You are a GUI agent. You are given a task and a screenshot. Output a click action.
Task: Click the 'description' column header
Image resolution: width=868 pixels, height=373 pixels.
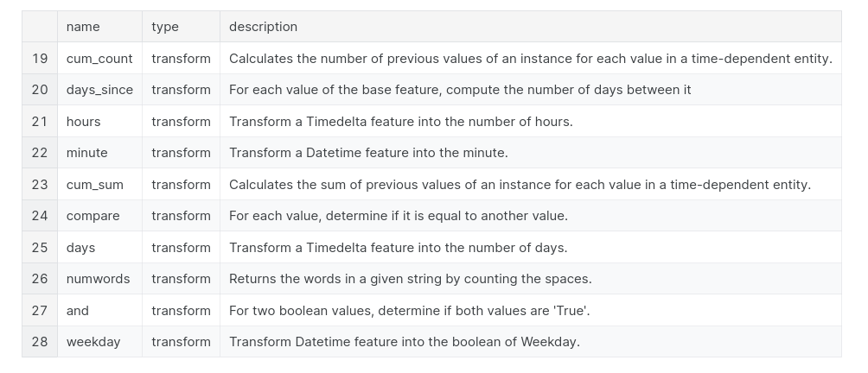(263, 27)
